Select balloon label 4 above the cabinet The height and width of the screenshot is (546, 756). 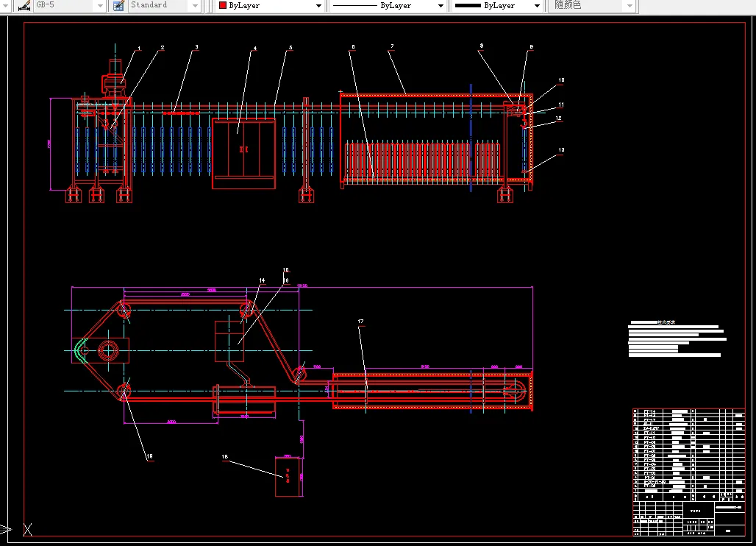point(255,49)
